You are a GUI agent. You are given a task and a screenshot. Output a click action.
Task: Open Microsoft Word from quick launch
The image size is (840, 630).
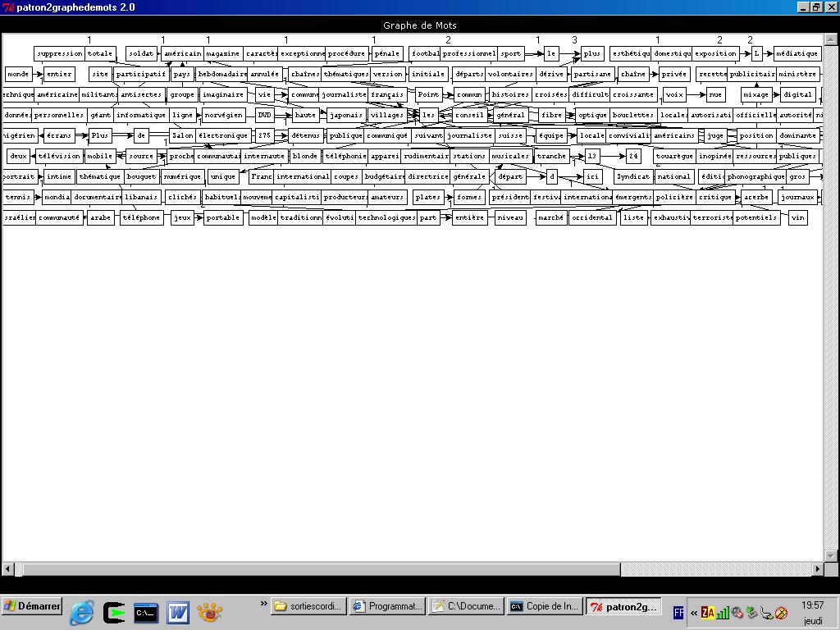178,612
